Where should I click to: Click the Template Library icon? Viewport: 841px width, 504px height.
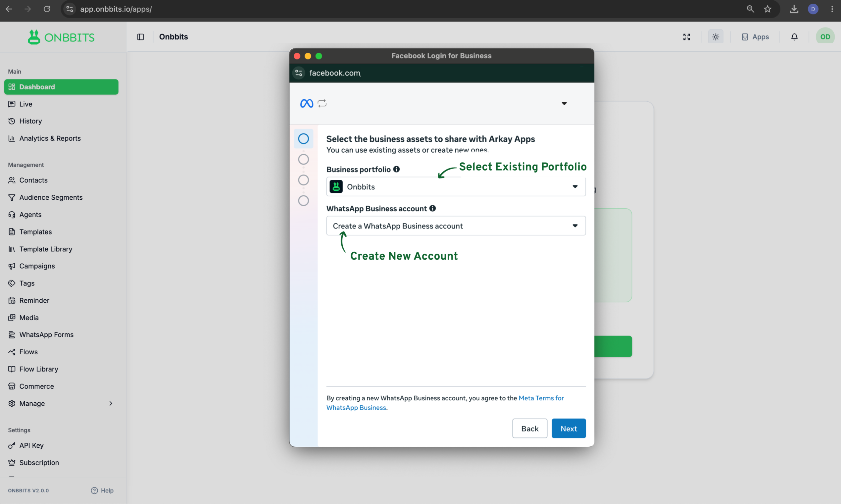(12, 249)
